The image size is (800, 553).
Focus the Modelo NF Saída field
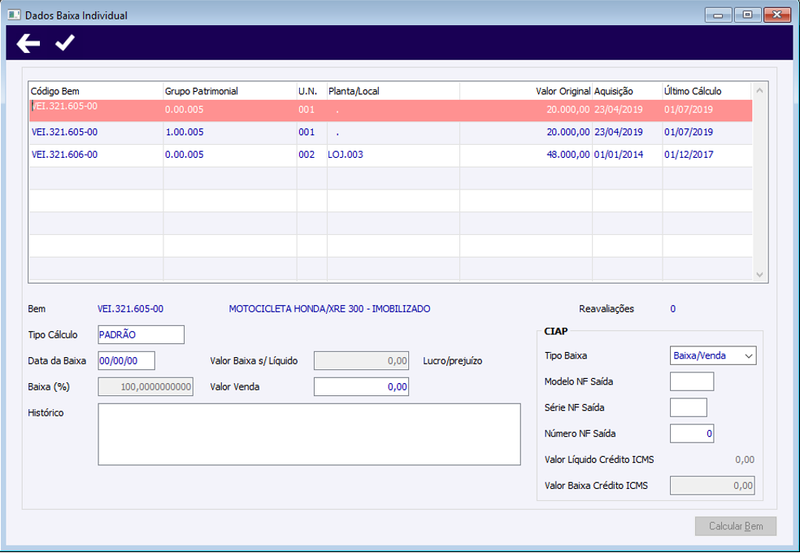point(691,382)
